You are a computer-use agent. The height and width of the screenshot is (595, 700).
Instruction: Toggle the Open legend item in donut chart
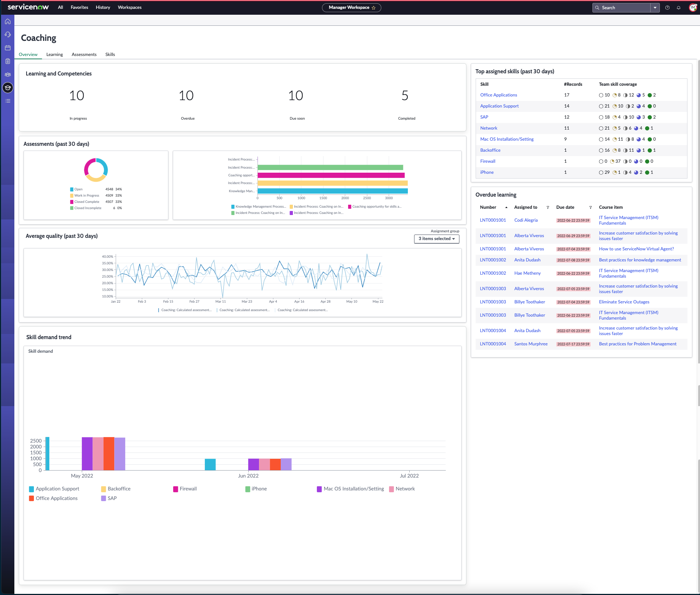(x=76, y=189)
